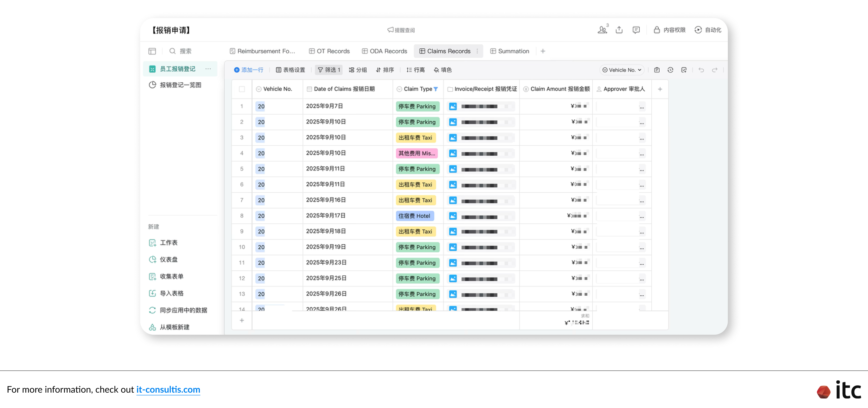Open 自动化 automation settings
This screenshot has width=868, height=408.
coord(708,30)
